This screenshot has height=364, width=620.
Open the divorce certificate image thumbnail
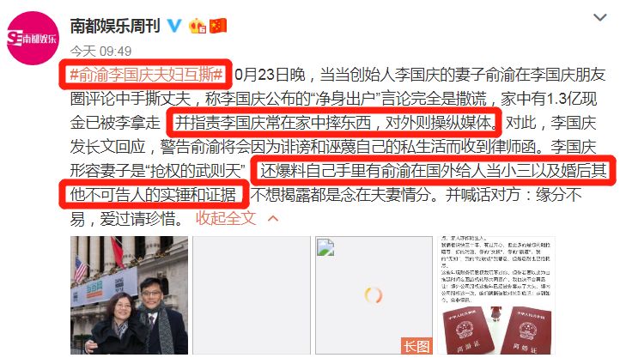(x=496, y=294)
